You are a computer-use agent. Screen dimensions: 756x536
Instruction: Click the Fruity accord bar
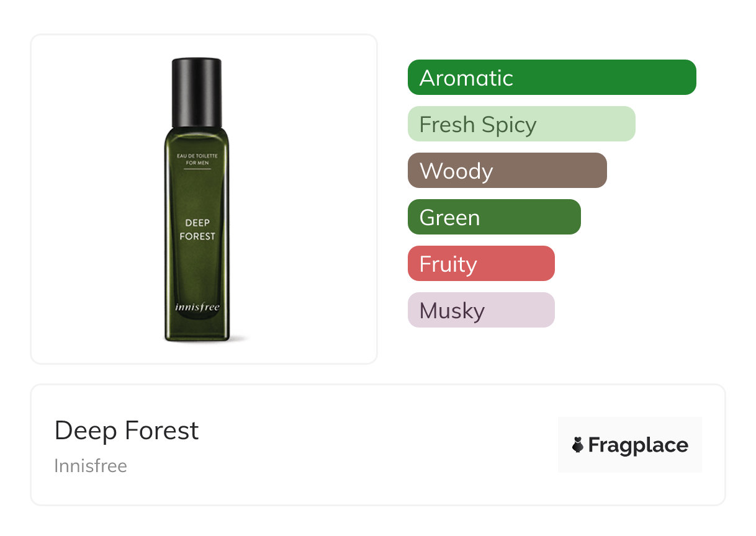click(481, 264)
